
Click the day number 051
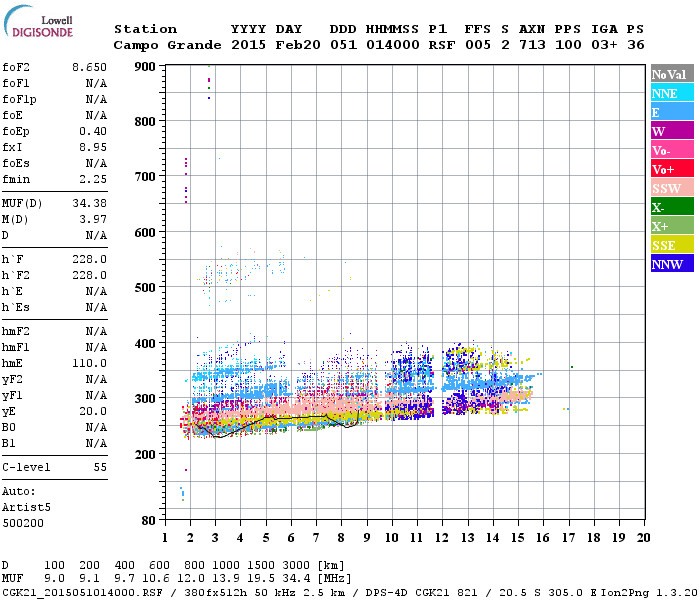coord(344,45)
